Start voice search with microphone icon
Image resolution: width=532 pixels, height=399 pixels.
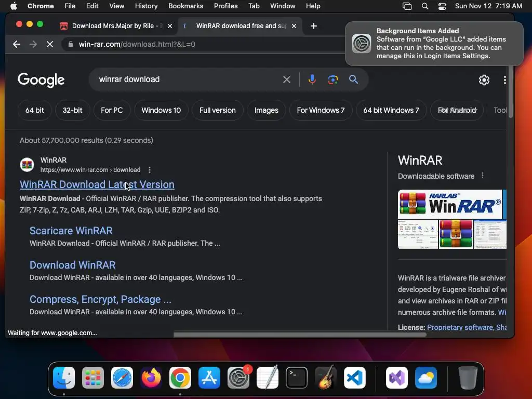tap(312, 79)
